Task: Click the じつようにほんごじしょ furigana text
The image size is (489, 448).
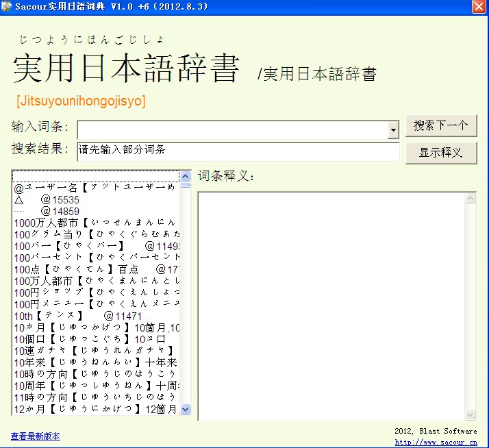Action: tap(92, 40)
